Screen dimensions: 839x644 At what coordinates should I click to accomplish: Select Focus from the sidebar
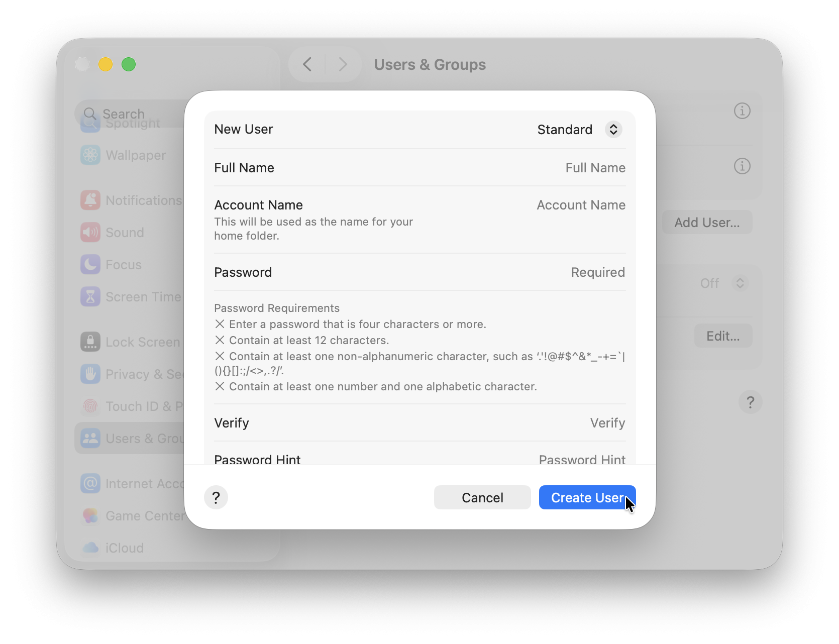122,265
